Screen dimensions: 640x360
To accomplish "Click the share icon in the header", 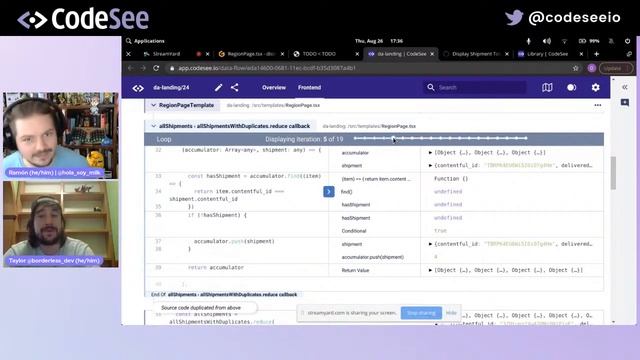I will tap(235, 87).
